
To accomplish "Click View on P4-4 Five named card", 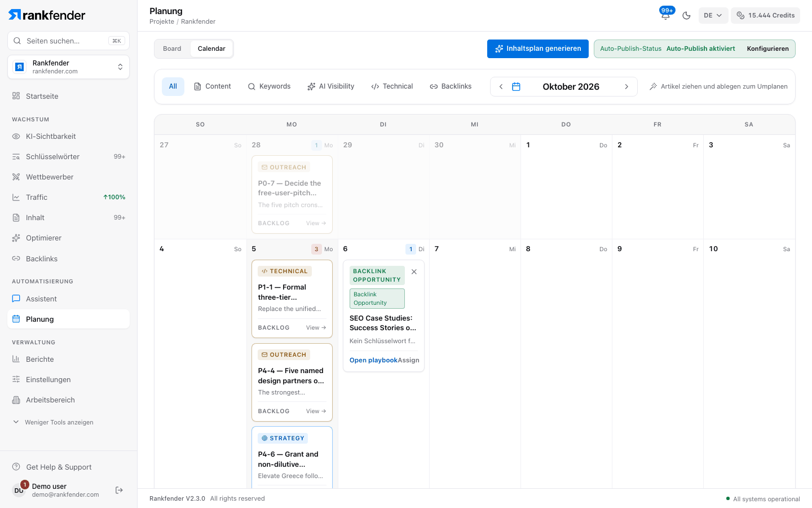I will [316, 411].
